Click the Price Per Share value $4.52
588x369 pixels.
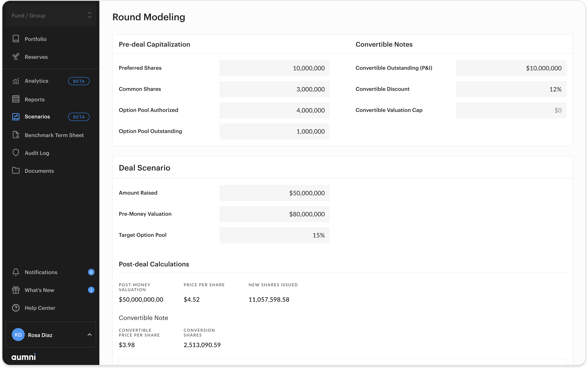pos(192,299)
